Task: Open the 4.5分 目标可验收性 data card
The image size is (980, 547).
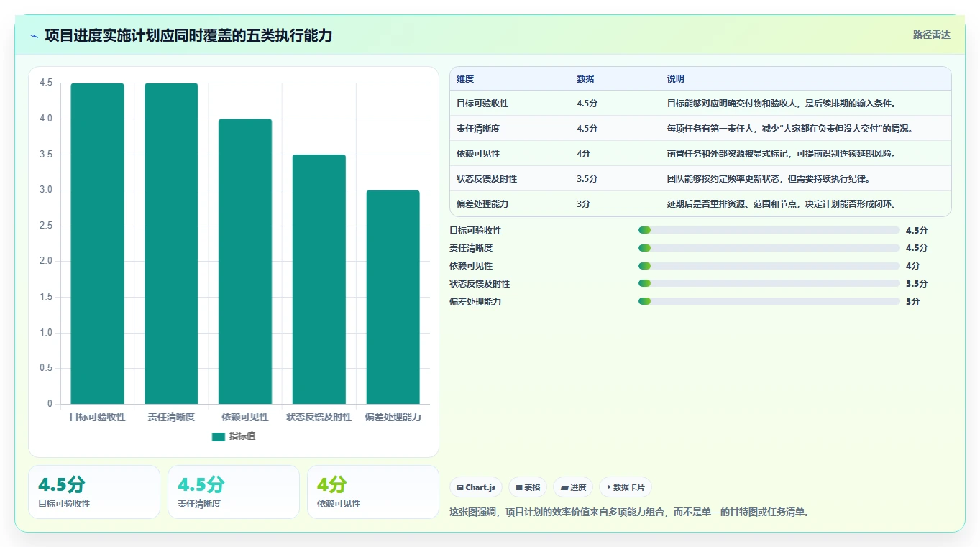Action: tap(94, 492)
